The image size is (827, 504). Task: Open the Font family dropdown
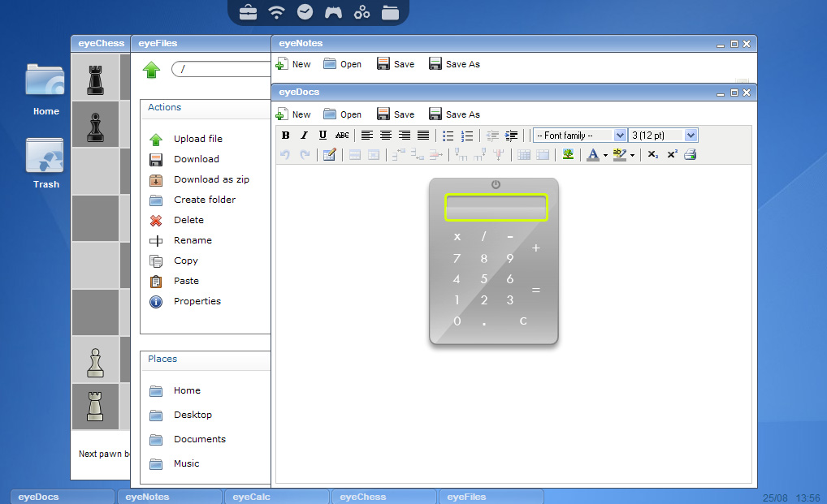pos(580,136)
